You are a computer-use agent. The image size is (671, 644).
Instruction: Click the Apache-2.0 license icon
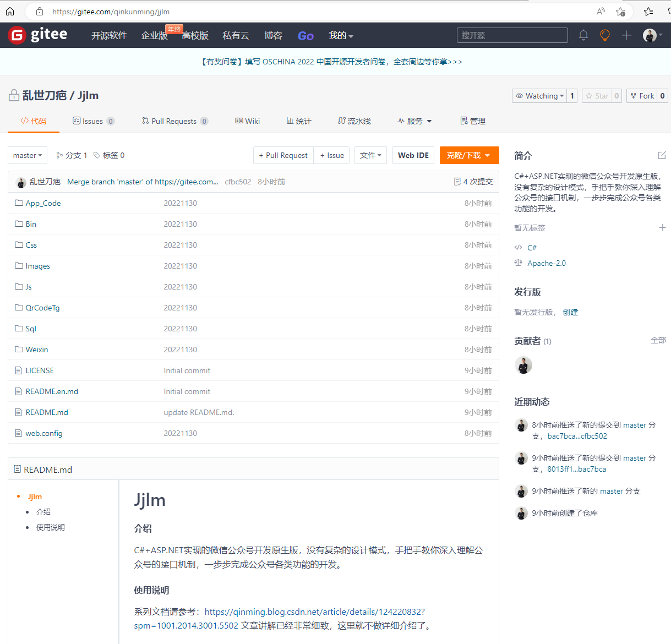pos(518,263)
